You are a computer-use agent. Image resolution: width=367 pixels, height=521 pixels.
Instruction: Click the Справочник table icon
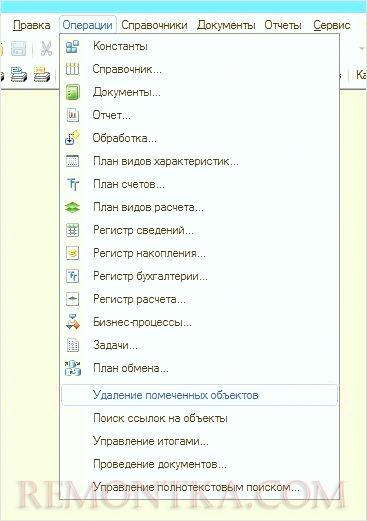click(x=72, y=69)
